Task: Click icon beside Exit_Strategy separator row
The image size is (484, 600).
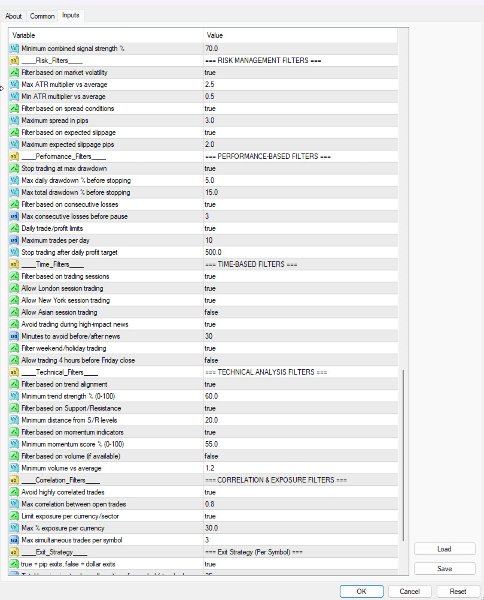Action: (x=14, y=552)
